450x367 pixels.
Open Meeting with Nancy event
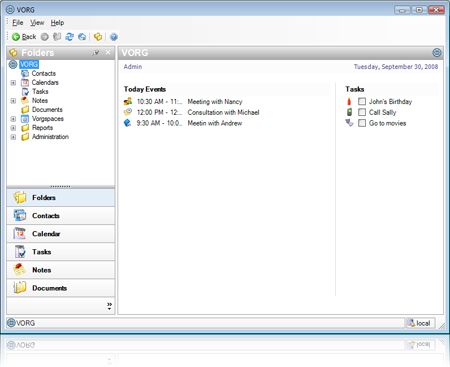[x=215, y=101]
